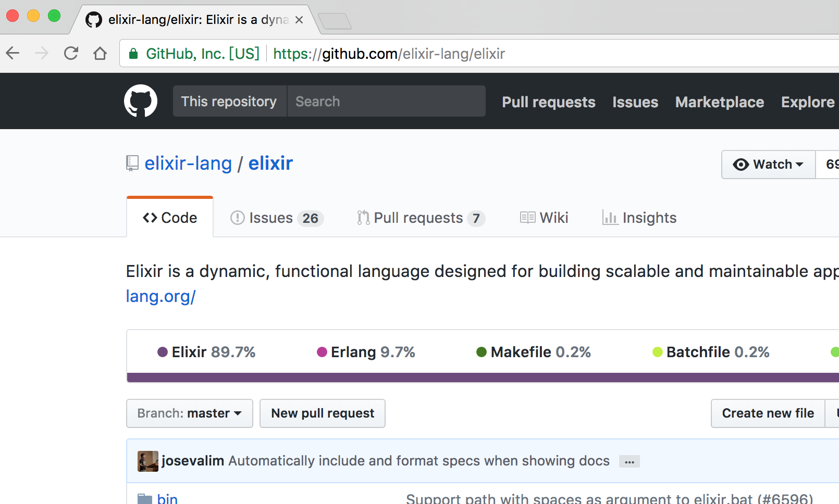Image resolution: width=839 pixels, height=504 pixels.
Task: Select the Insights bar chart icon
Action: [610, 218]
